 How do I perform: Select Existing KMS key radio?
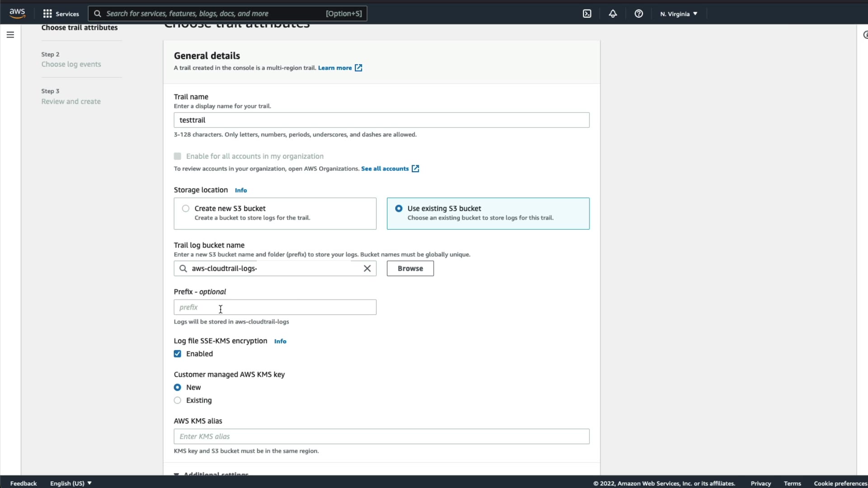(x=178, y=400)
